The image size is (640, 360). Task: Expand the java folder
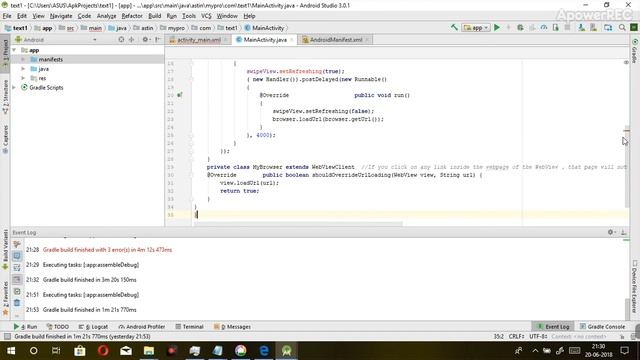23,69
